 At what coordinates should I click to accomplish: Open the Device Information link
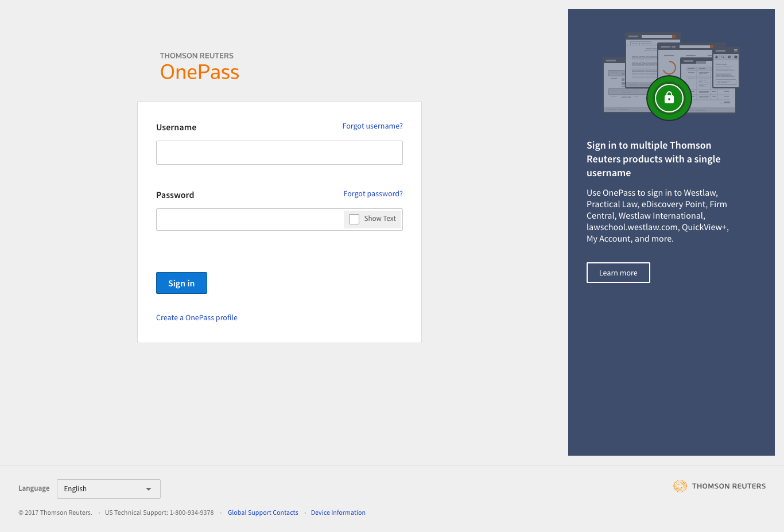[x=338, y=513]
